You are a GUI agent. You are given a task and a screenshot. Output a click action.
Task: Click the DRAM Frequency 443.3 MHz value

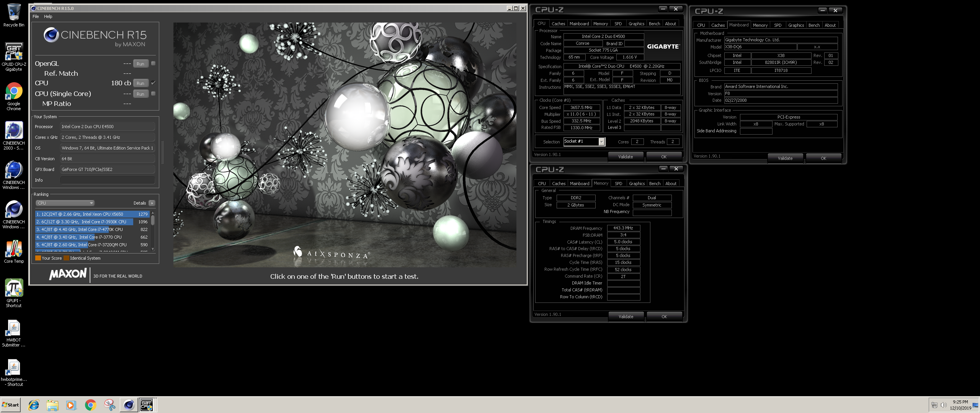pos(624,228)
